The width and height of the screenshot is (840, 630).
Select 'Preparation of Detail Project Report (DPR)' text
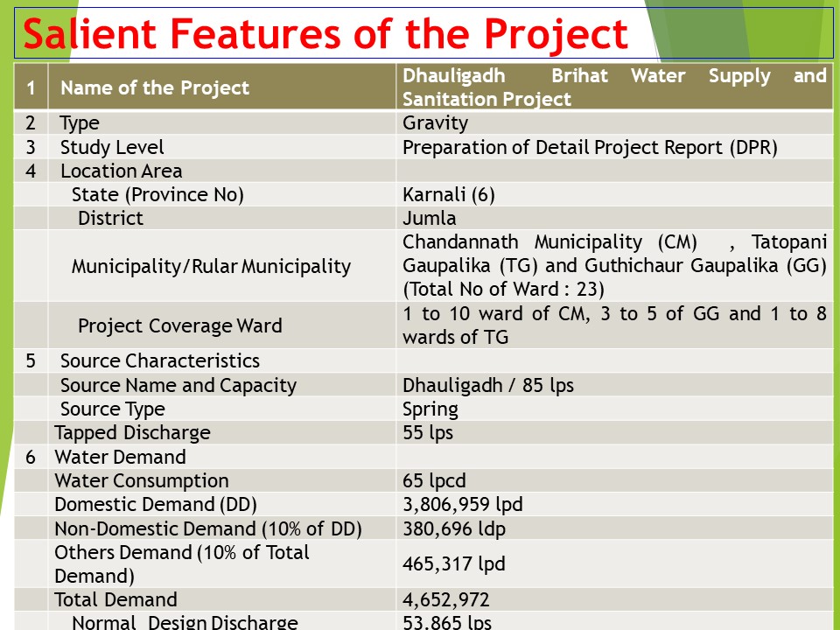(590, 147)
